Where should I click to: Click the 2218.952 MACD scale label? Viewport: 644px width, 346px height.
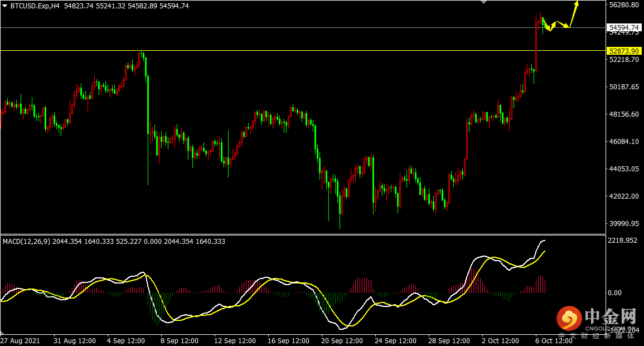click(x=623, y=241)
